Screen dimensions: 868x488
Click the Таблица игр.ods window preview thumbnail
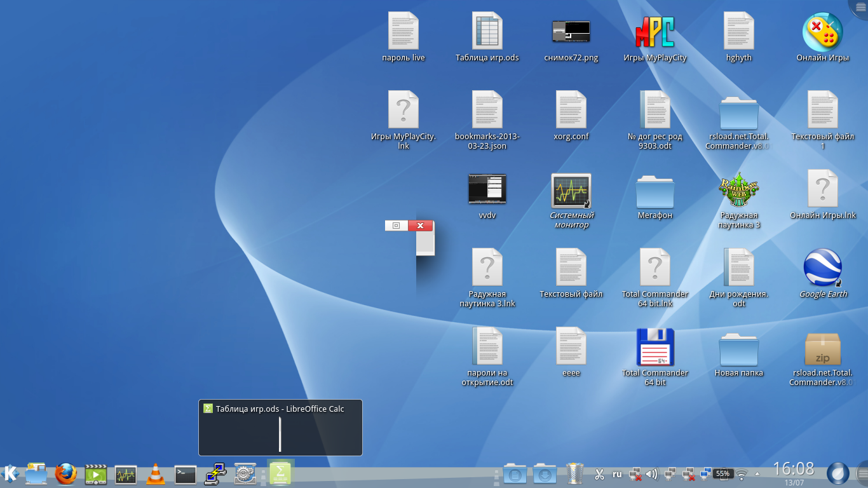[x=280, y=433]
